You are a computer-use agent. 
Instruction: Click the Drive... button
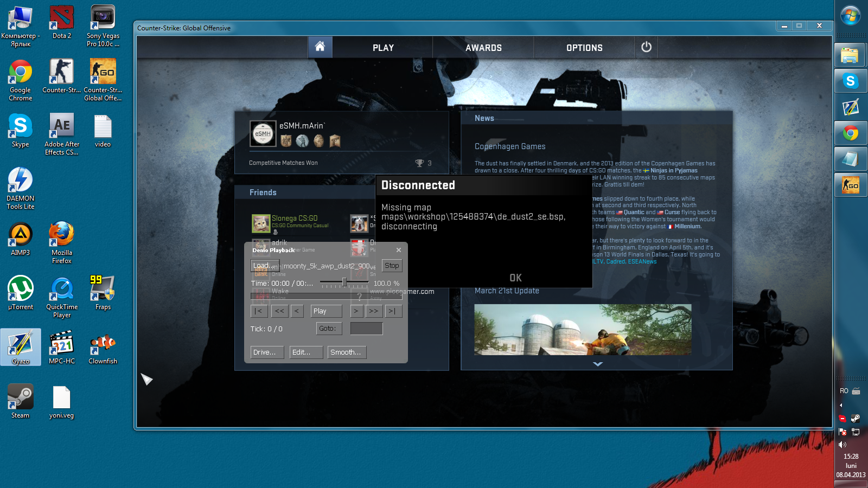coord(267,352)
